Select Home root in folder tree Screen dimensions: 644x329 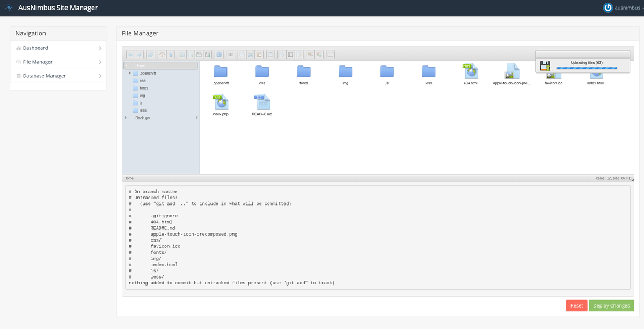(x=160, y=65)
